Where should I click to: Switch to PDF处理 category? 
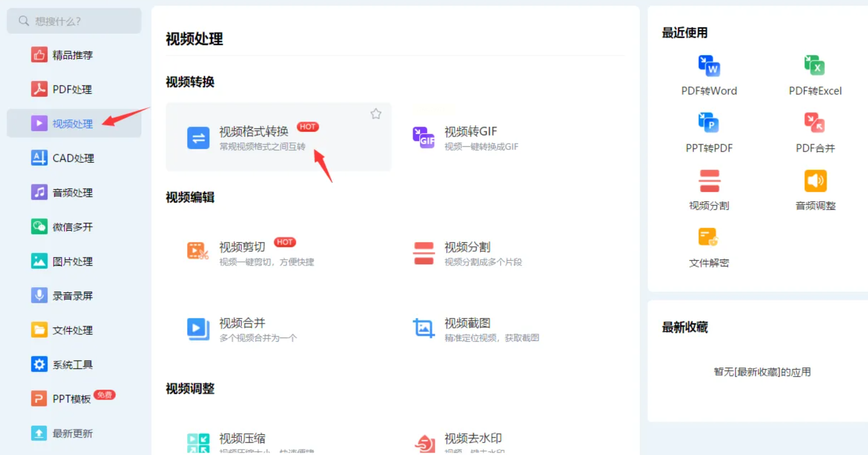pos(72,89)
